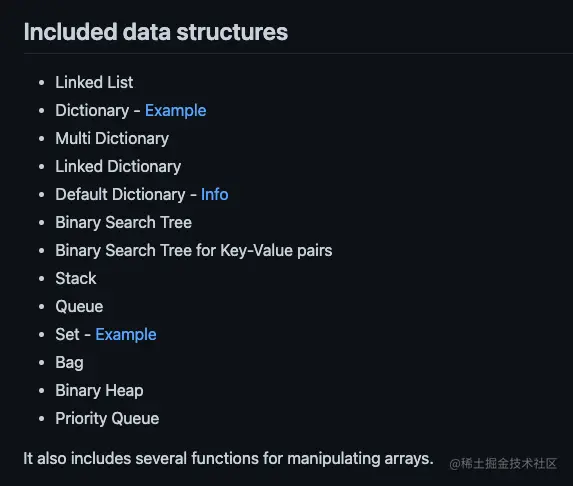Click the Queue list item
This screenshot has height=486, width=573.
pos(79,307)
